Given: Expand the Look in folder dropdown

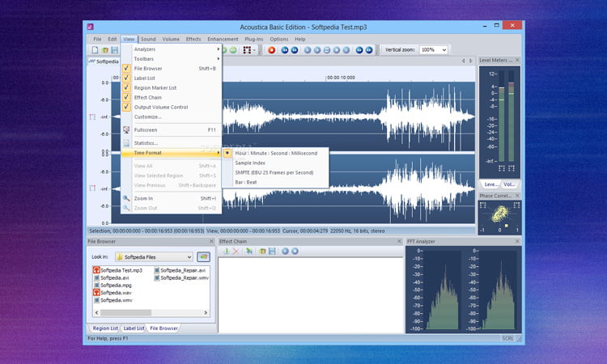Looking at the screenshot, I should [189, 256].
